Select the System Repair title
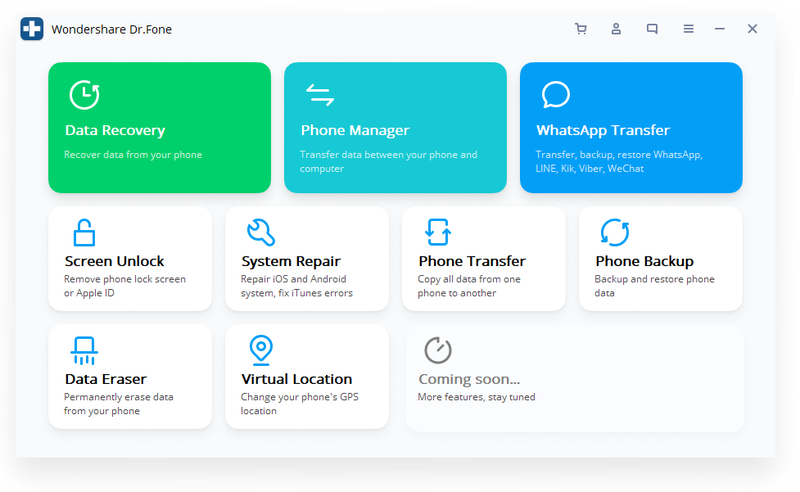The height and width of the screenshot is (492, 800). [x=291, y=261]
